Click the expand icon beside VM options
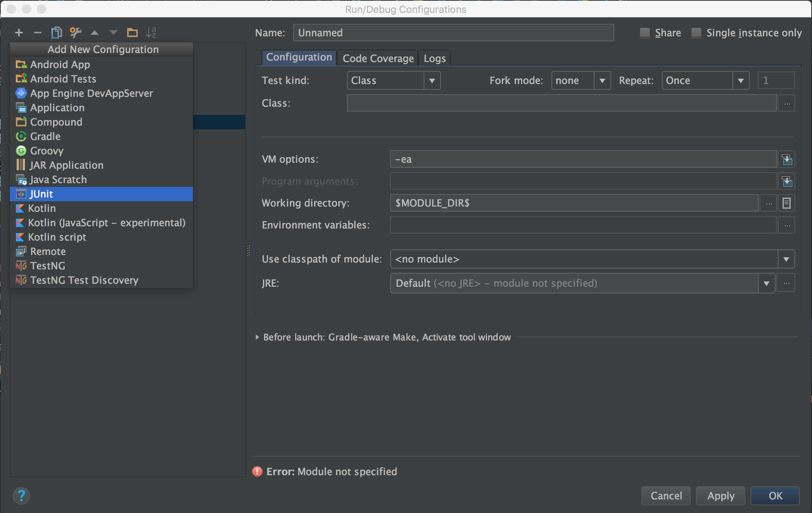 (x=787, y=159)
